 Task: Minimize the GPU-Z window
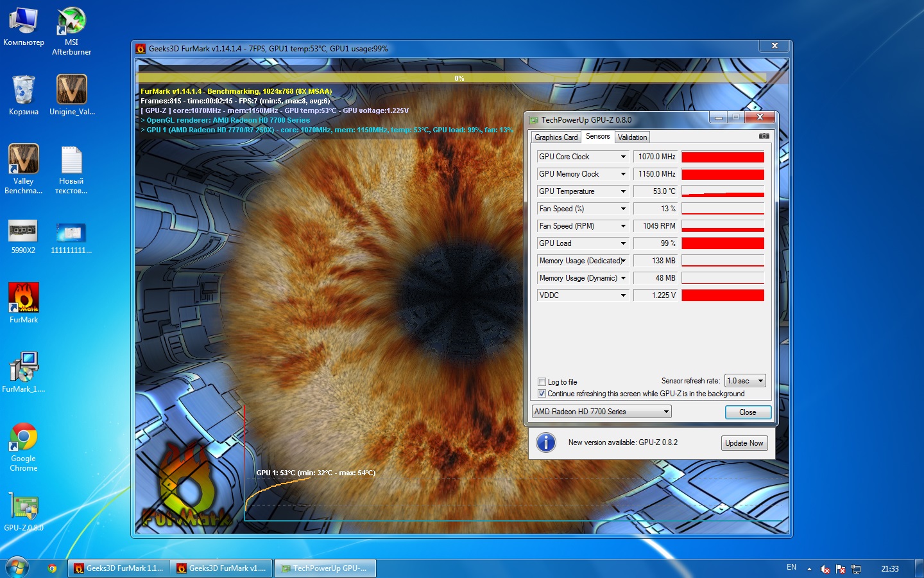[718, 118]
